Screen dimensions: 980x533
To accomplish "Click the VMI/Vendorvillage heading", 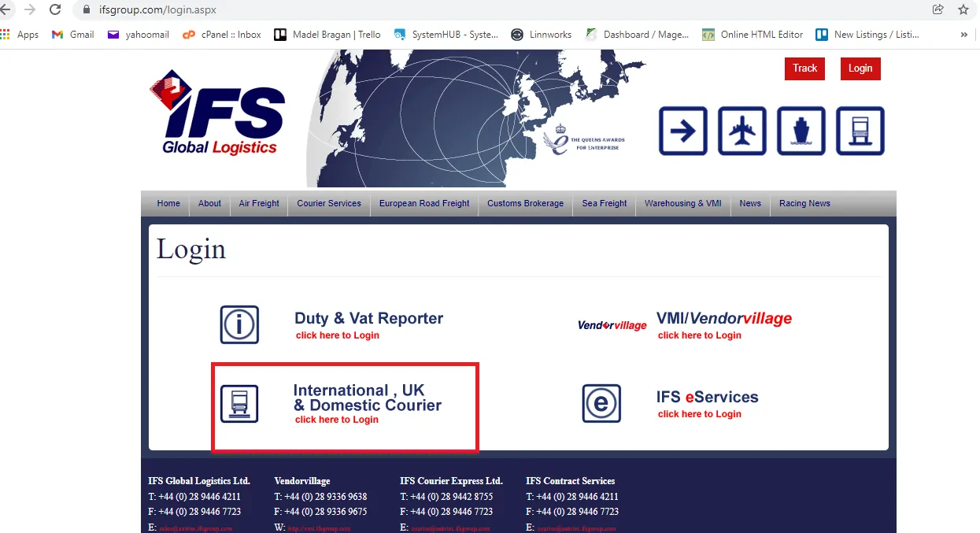I will 724,318.
